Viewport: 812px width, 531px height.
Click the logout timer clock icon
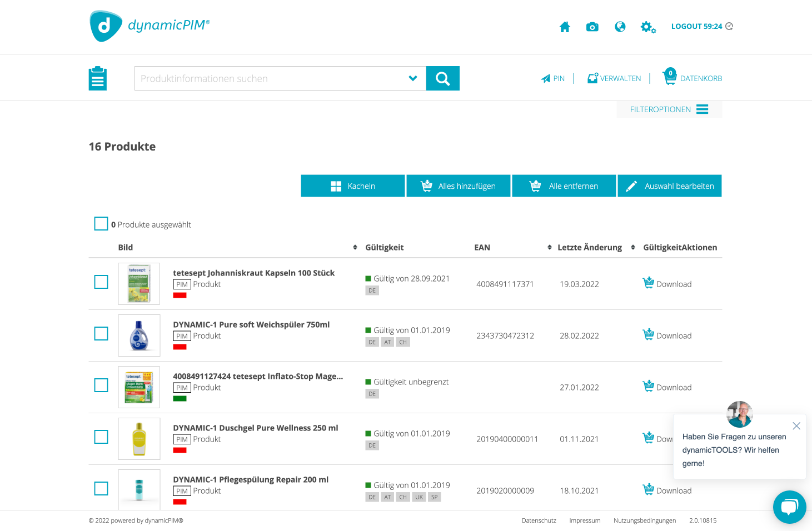(x=729, y=26)
